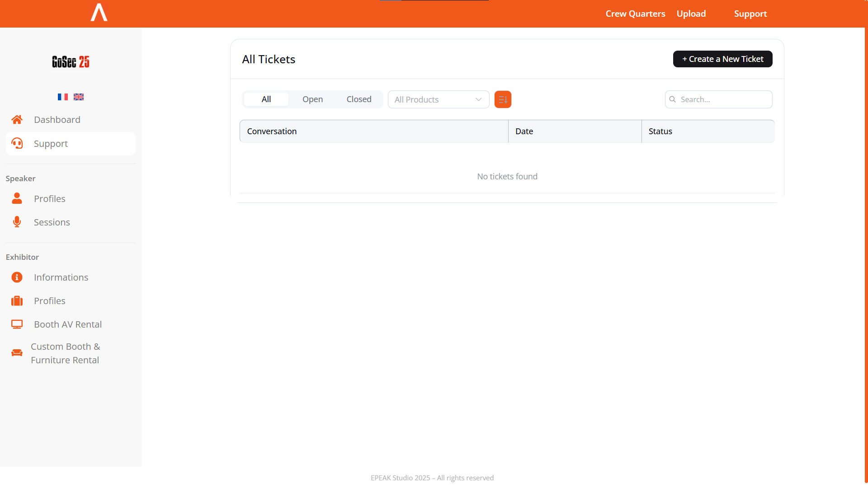
Task: Click the All Products dropdown chevron
Action: pos(478,99)
